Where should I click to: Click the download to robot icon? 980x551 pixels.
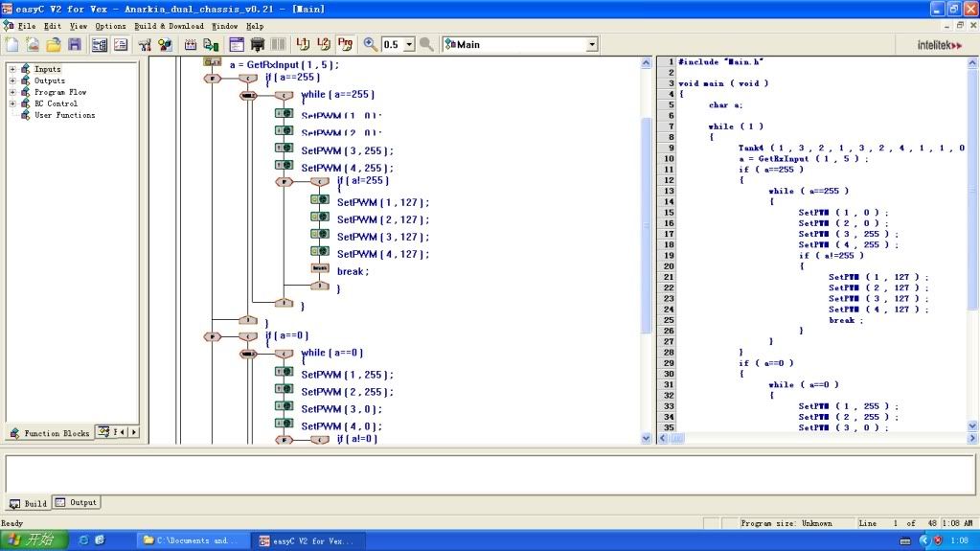[x=212, y=44]
